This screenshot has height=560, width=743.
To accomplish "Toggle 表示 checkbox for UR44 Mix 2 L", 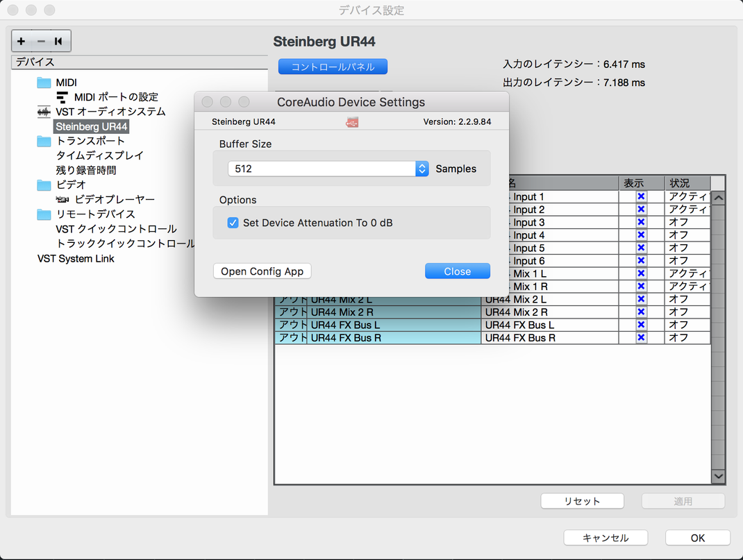I will pos(641,299).
